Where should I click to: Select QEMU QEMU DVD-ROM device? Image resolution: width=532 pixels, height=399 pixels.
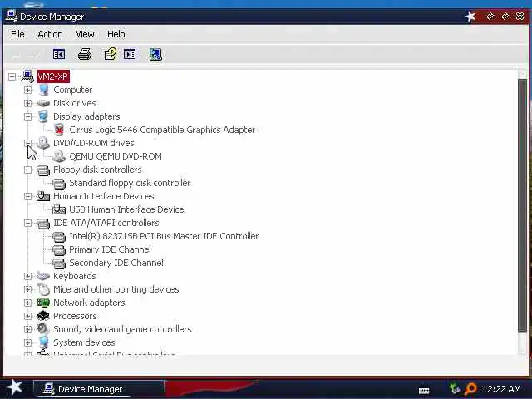coord(116,156)
